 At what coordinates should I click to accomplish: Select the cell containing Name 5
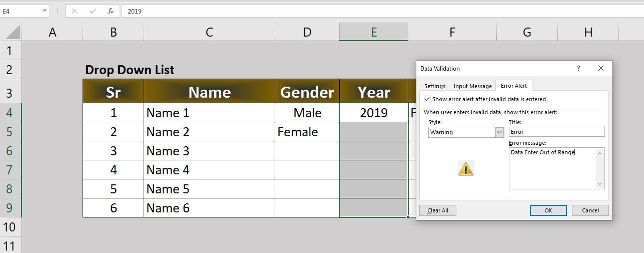(209, 189)
